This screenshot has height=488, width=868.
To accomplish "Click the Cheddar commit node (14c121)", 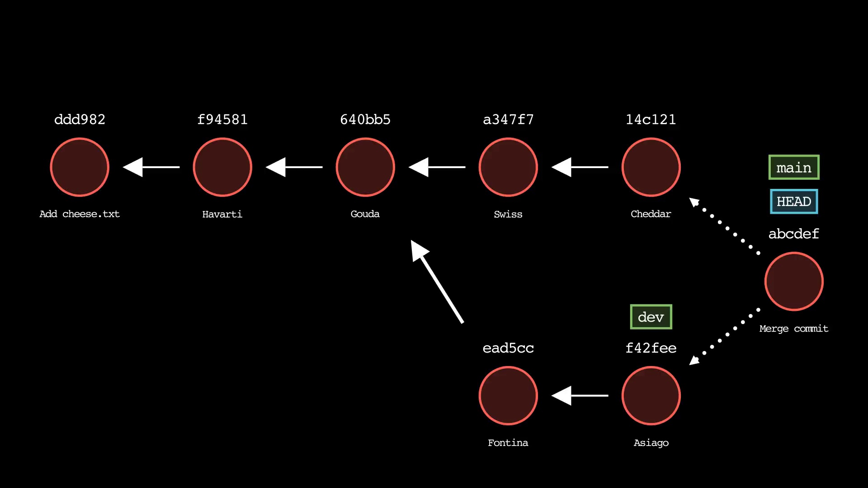I will [651, 167].
